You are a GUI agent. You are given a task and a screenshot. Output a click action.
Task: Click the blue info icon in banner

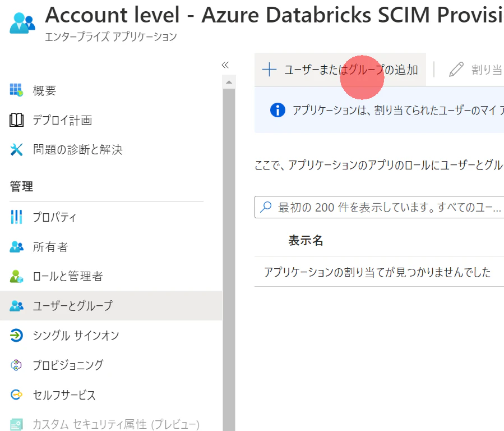click(x=278, y=110)
